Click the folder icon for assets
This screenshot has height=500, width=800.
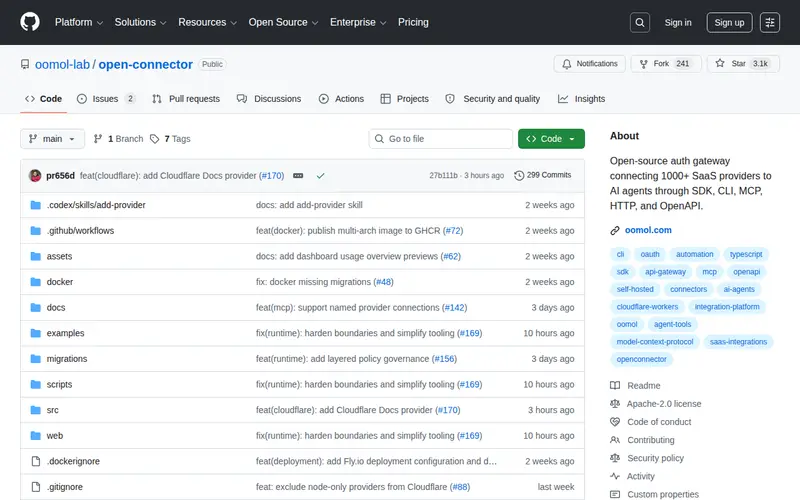[35, 256]
